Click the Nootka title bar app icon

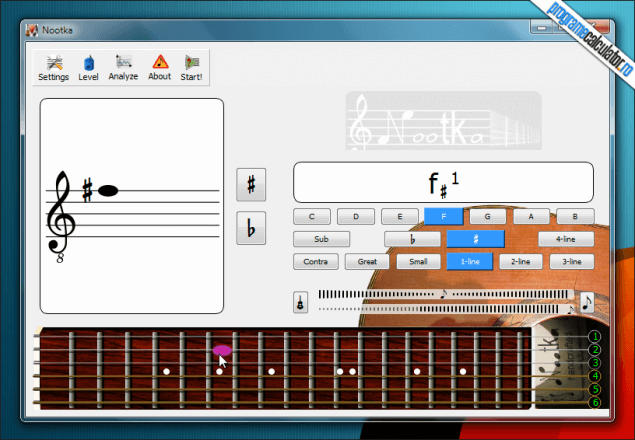pyautogui.click(x=32, y=30)
